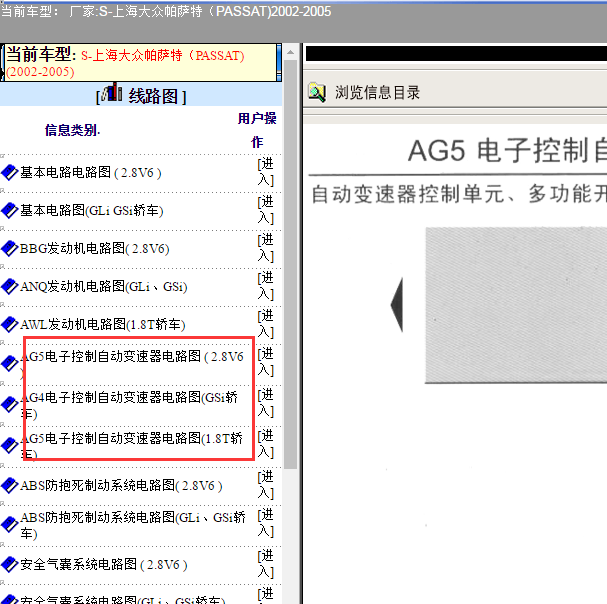Click the 浏览信息目录 folder search icon
The width and height of the screenshot is (607, 604).
(317, 93)
